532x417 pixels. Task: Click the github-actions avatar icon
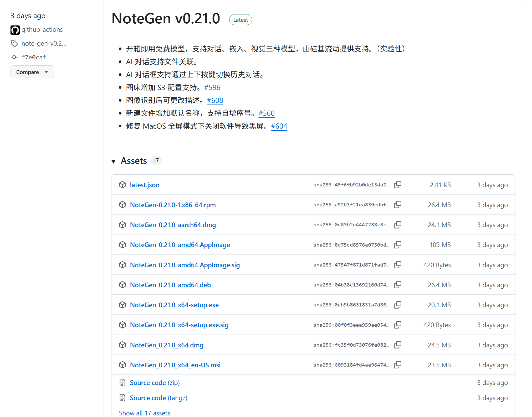pyautogui.click(x=15, y=30)
